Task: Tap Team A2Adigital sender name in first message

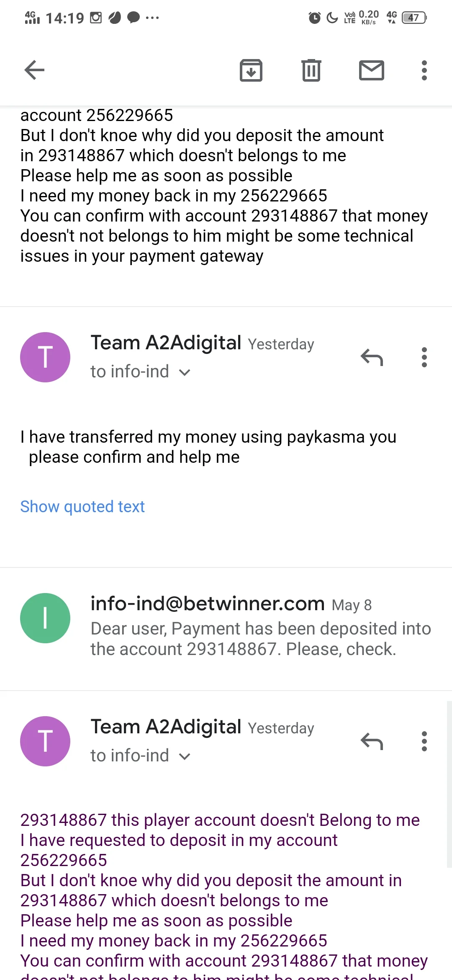Action: pos(166,343)
